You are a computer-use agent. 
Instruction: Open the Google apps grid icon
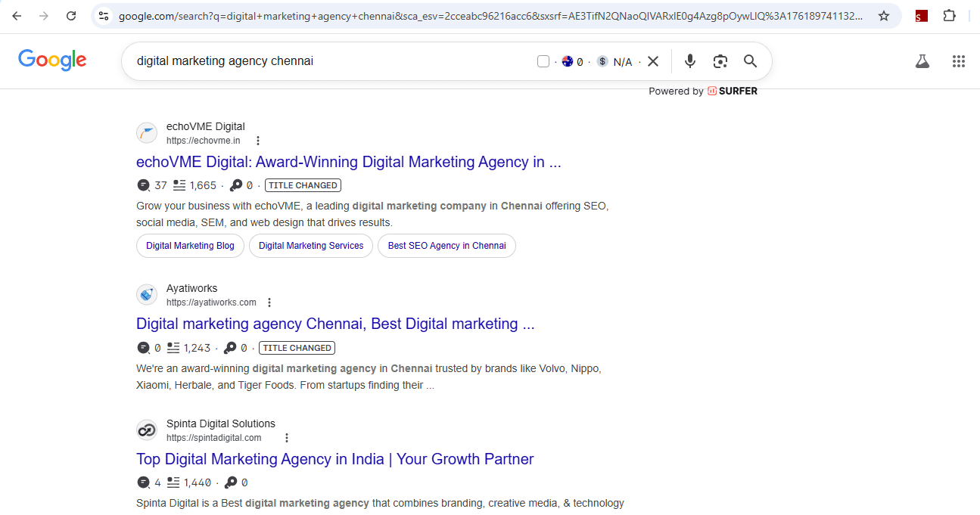click(x=959, y=61)
